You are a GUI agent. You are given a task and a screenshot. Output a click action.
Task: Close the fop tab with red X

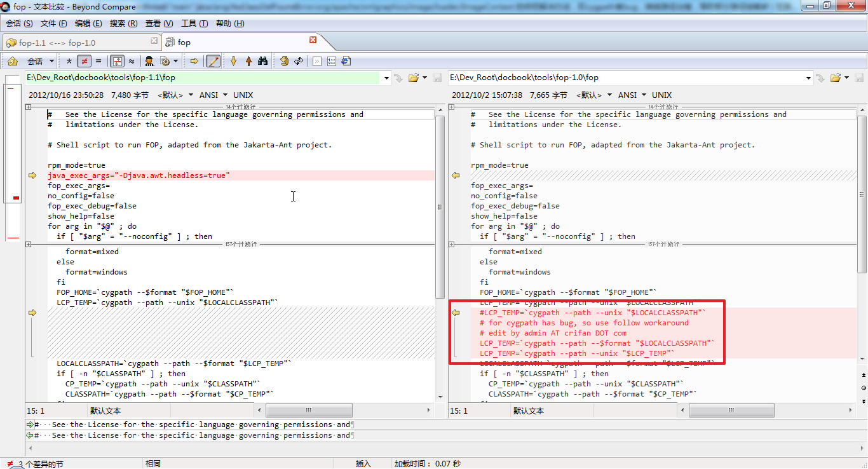313,40
